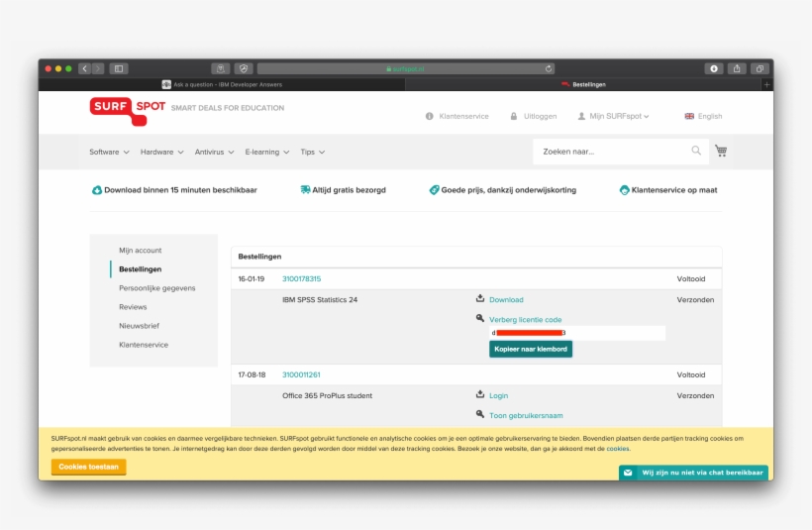Image resolution: width=812 pixels, height=530 pixels.
Task: Show all tabs overview icon
Action: click(x=760, y=68)
